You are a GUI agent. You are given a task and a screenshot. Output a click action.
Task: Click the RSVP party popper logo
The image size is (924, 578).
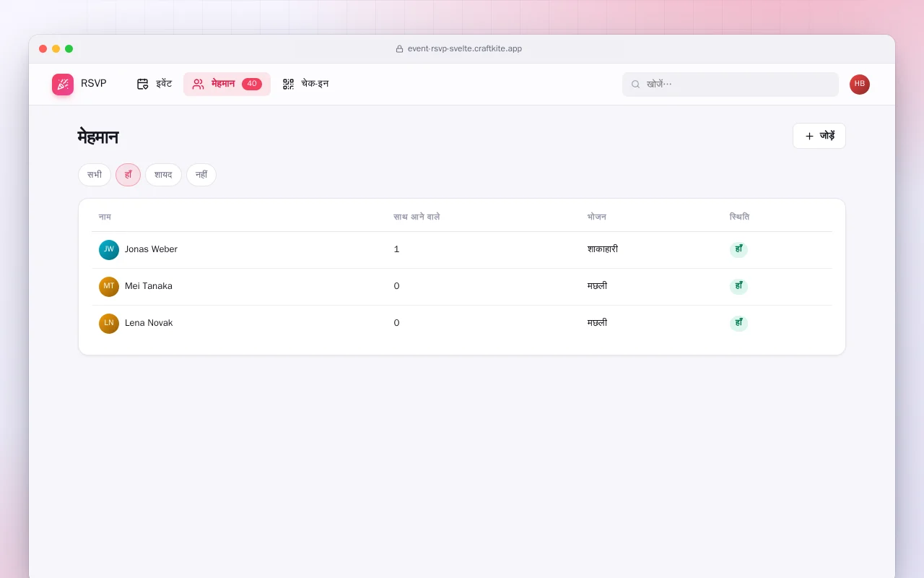(63, 85)
